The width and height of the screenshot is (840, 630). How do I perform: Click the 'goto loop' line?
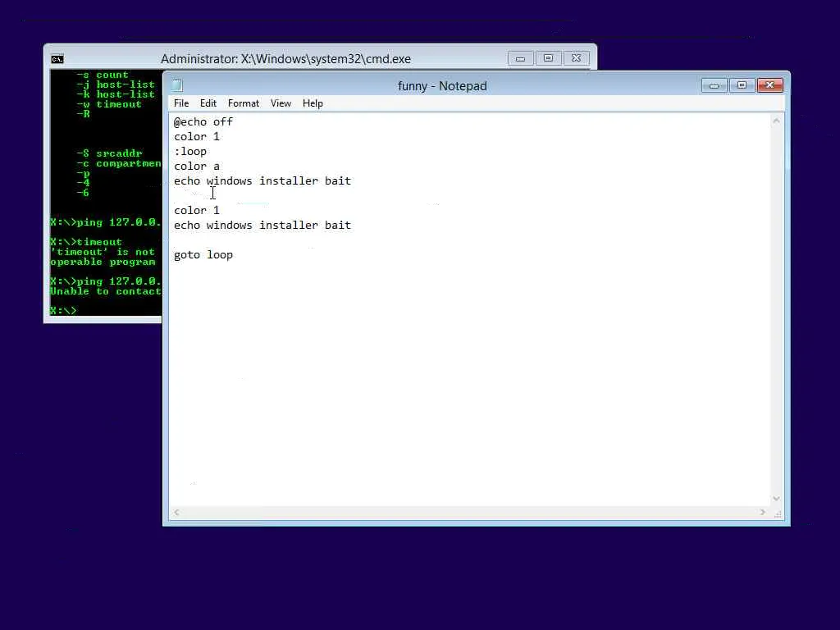pos(203,255)
